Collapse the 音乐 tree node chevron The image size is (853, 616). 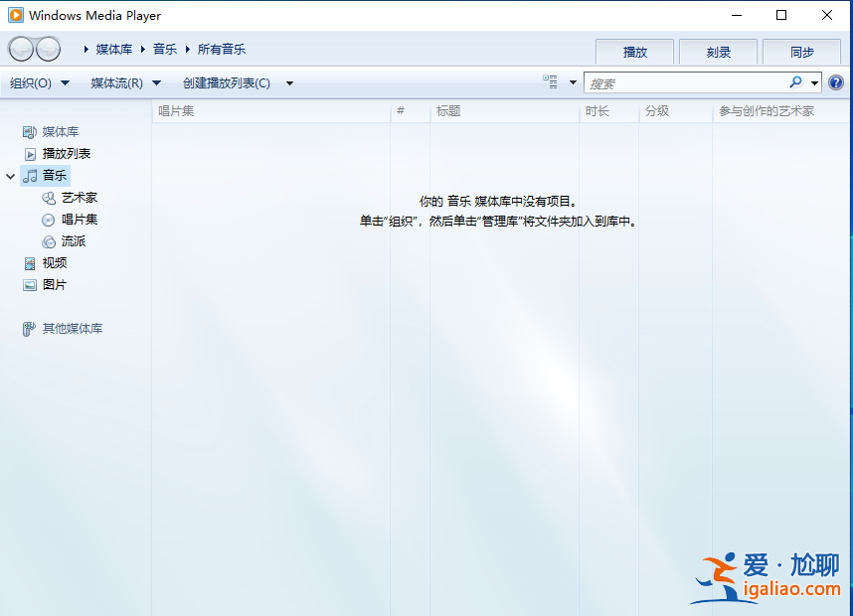9,175
